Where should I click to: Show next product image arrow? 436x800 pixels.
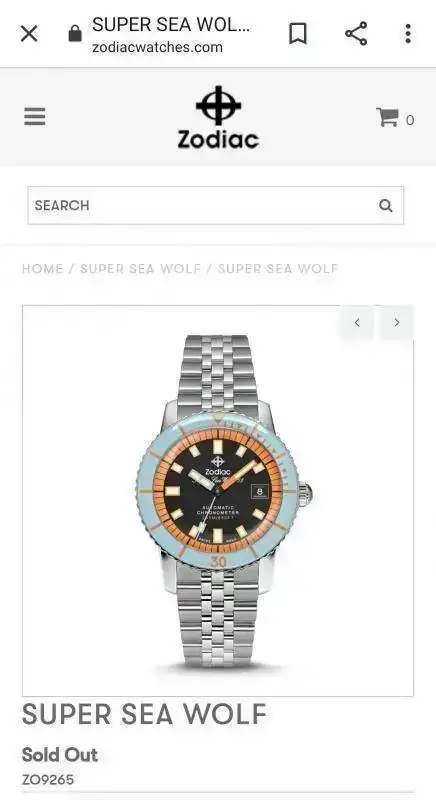(x=397, y=322)
